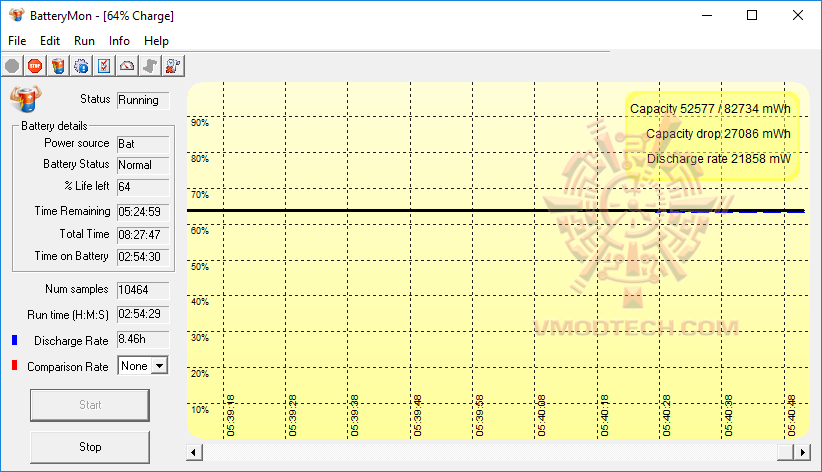Expand the Comparison Rate dropdown arrow
Image resolution: width=822 pixels, height=472 pixels.
tap(160, 366)
